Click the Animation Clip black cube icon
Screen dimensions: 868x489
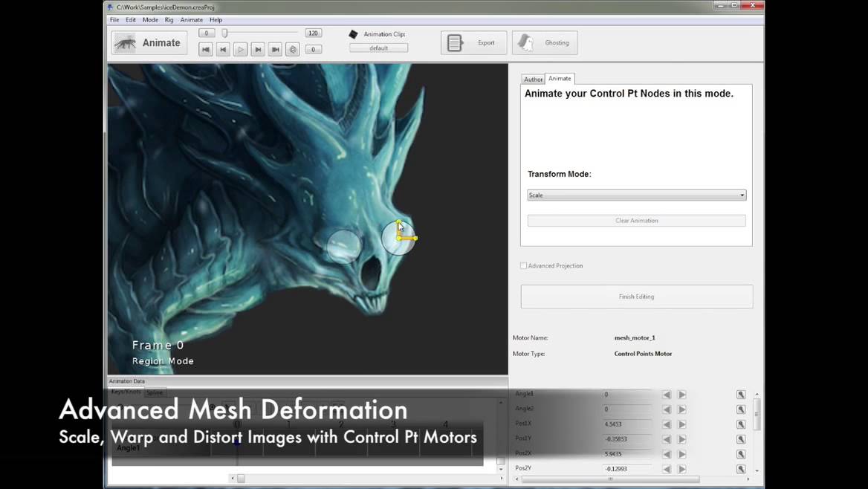point(353,33)
